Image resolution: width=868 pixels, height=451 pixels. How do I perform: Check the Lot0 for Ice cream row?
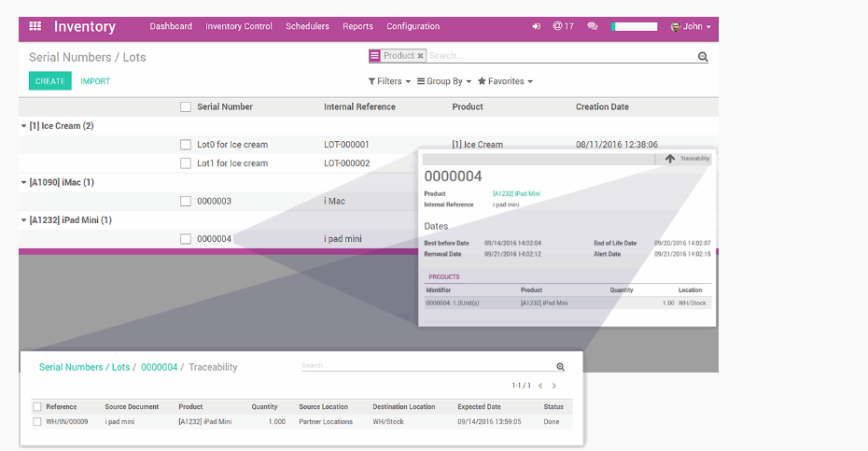point(186,145)
